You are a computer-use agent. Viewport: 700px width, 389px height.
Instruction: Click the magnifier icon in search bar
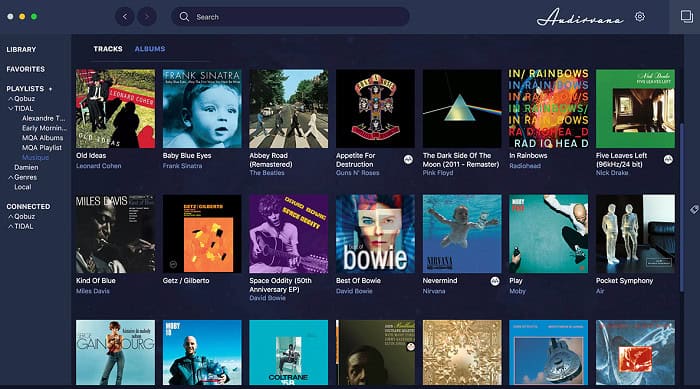coord(184,17)
